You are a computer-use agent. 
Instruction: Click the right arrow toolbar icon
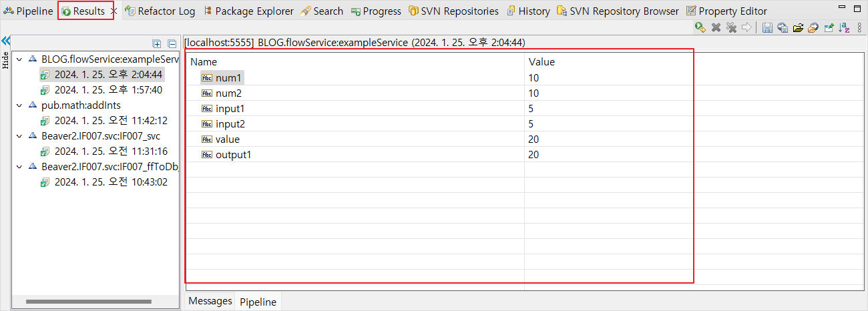pos(746,27)
